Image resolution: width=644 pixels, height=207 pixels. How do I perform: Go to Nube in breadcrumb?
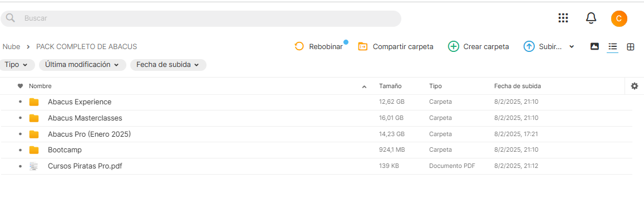pyautogui.click(x=11, y=46)
